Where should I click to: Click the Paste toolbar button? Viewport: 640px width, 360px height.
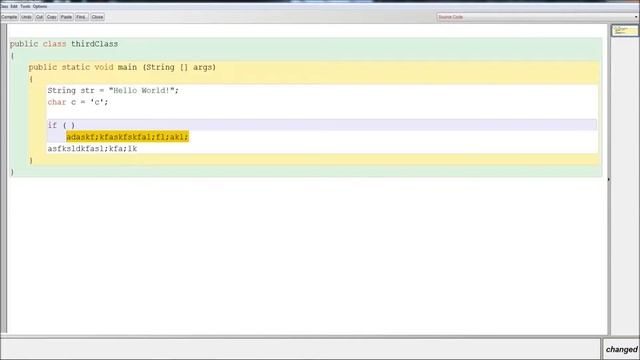66,17
